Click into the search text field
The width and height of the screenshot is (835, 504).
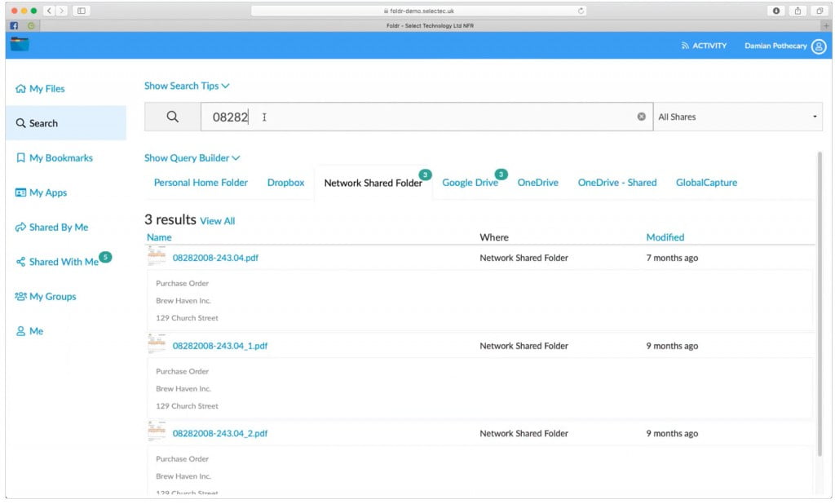tap(426, 117)
